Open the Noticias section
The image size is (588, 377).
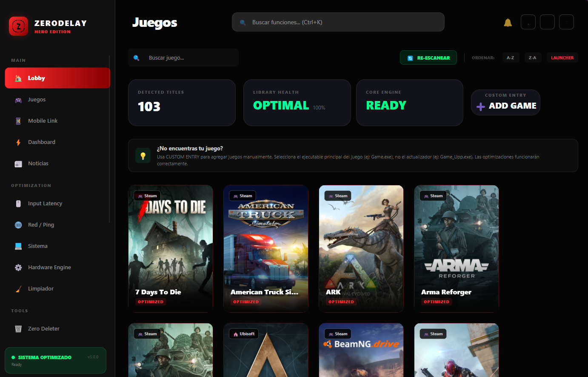tap(57, 164)
